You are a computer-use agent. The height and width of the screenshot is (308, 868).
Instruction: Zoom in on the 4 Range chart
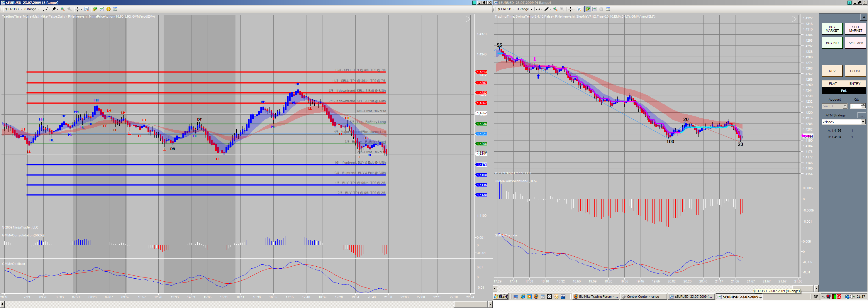tap(555, 9)
